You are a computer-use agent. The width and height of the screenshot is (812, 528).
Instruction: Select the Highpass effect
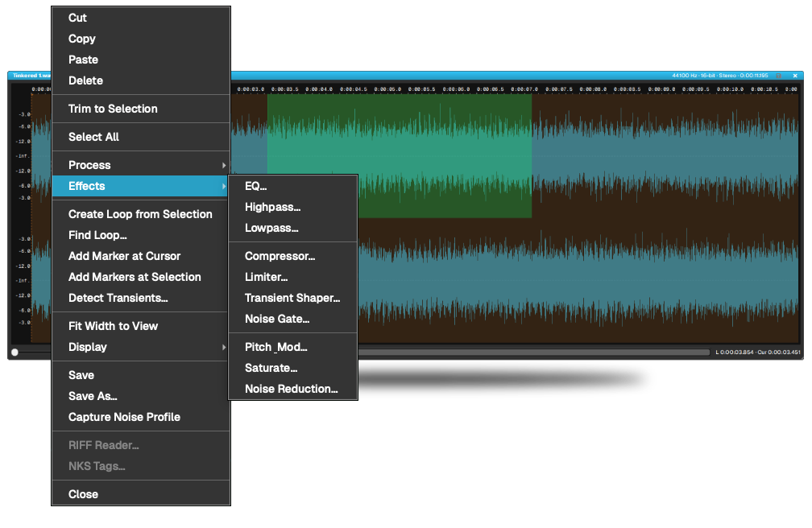[293, 207]
